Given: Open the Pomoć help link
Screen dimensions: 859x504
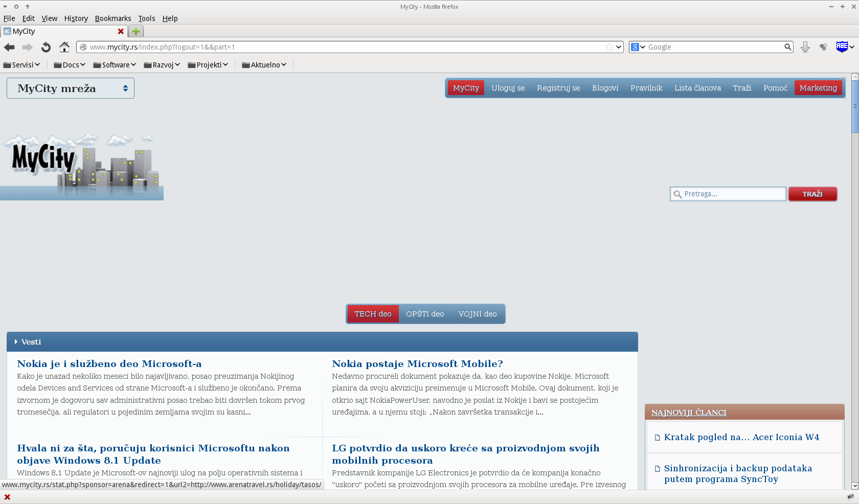Looking at the screenshot, I should point(775,88).
